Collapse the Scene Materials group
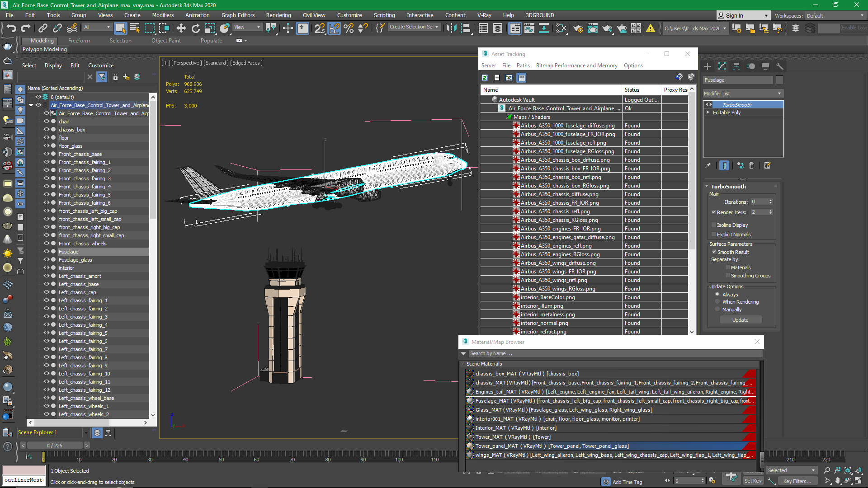The height and width of the screenshot is (488, 868). coord(463,364)
